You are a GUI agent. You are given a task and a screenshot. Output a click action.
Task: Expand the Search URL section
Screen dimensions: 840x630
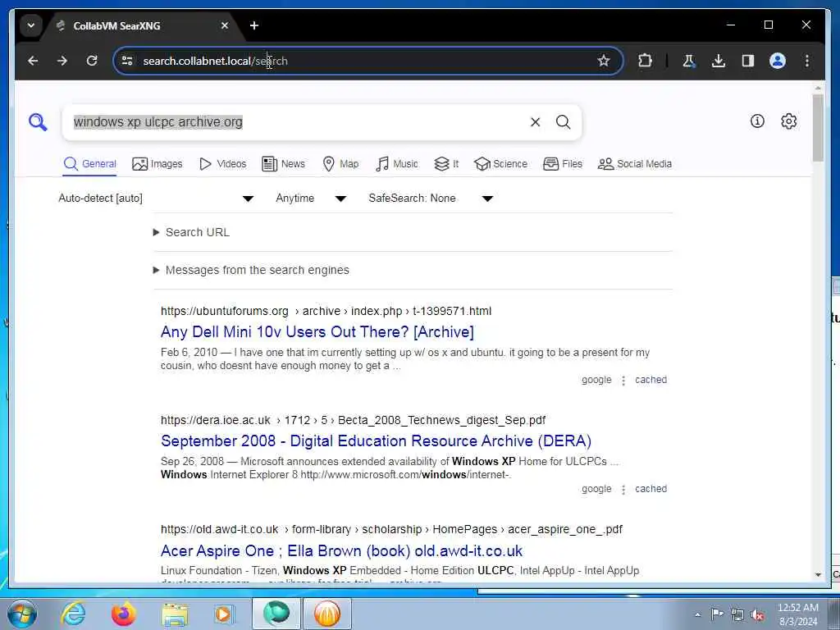click(191, 232)
